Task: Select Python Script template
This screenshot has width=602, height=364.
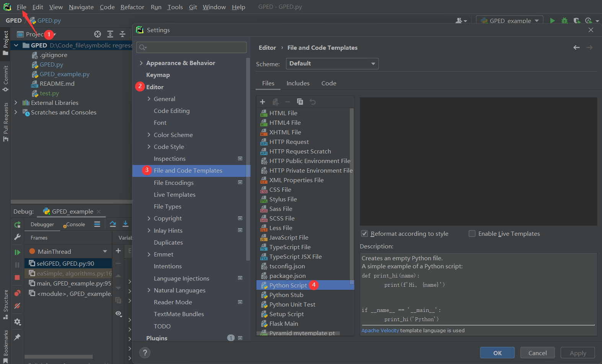Action: click(x=305, y=285)
